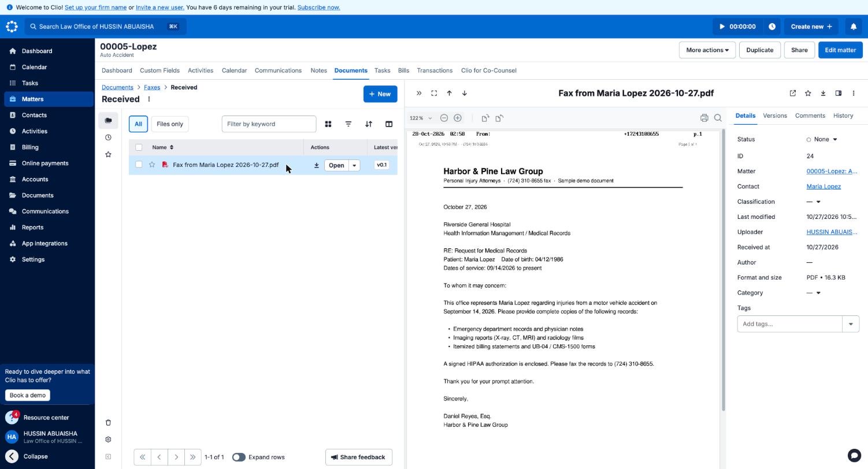This screenshot has width=868, height=469.
Task: Open the dropdown arrow beside Open button
Action: click(354, 166)
